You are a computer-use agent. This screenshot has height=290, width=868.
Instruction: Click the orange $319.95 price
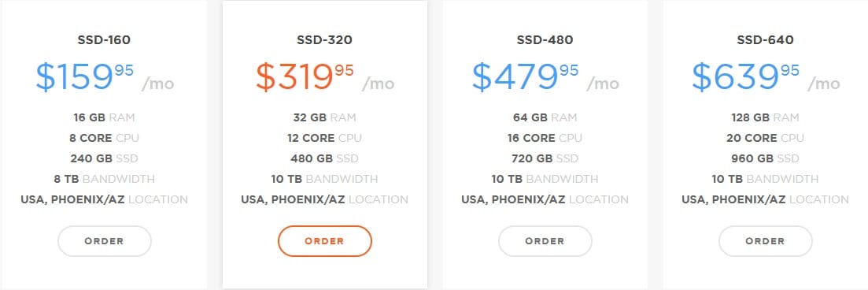coord(325,77)
